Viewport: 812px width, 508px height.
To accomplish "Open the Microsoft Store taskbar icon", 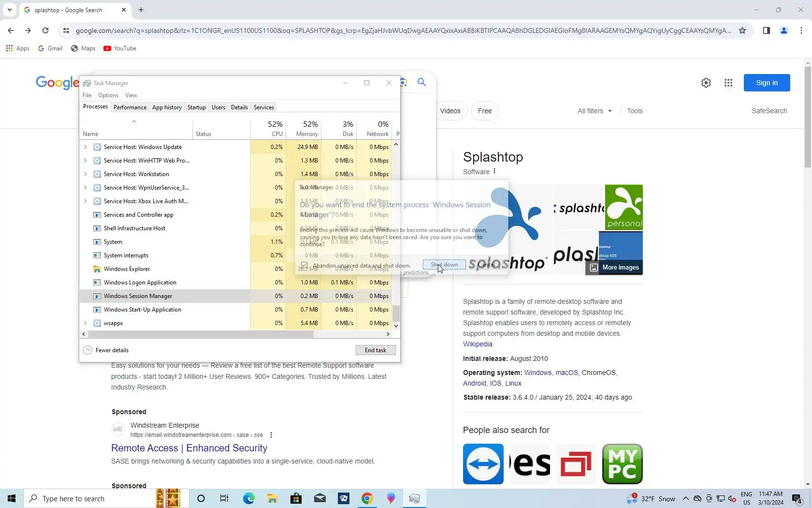I will pyautogui.click(x=296, y=498).
